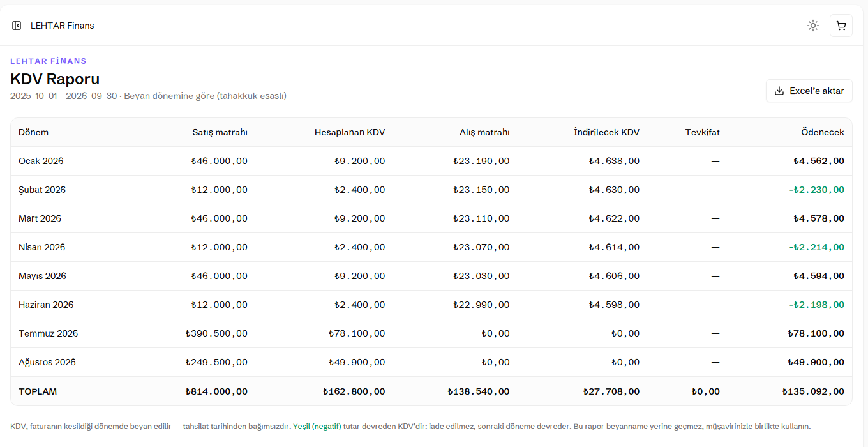Viewport: 868px width, 447px height.
Task: Click total payable ₺135.092,00
Action: [x=813, y=391]
